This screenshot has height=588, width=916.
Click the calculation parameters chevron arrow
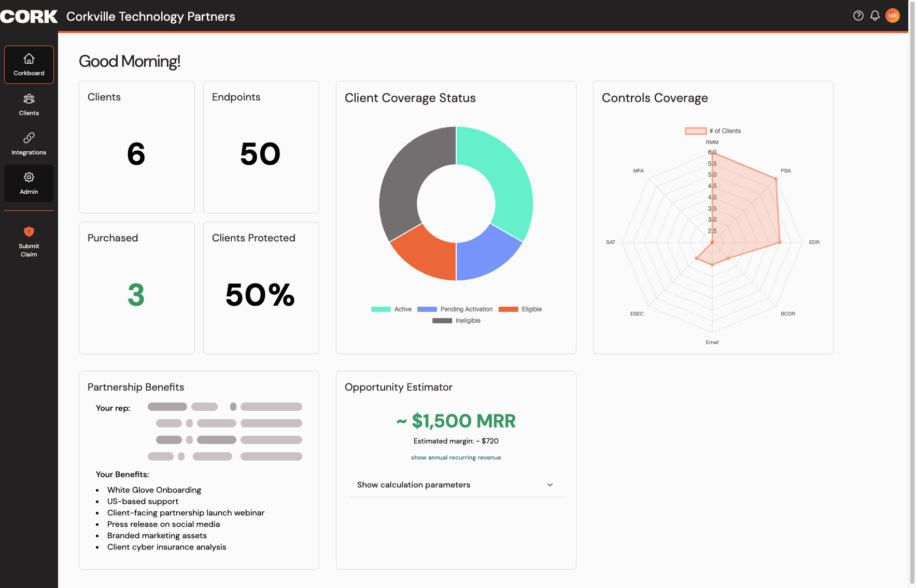550,485
